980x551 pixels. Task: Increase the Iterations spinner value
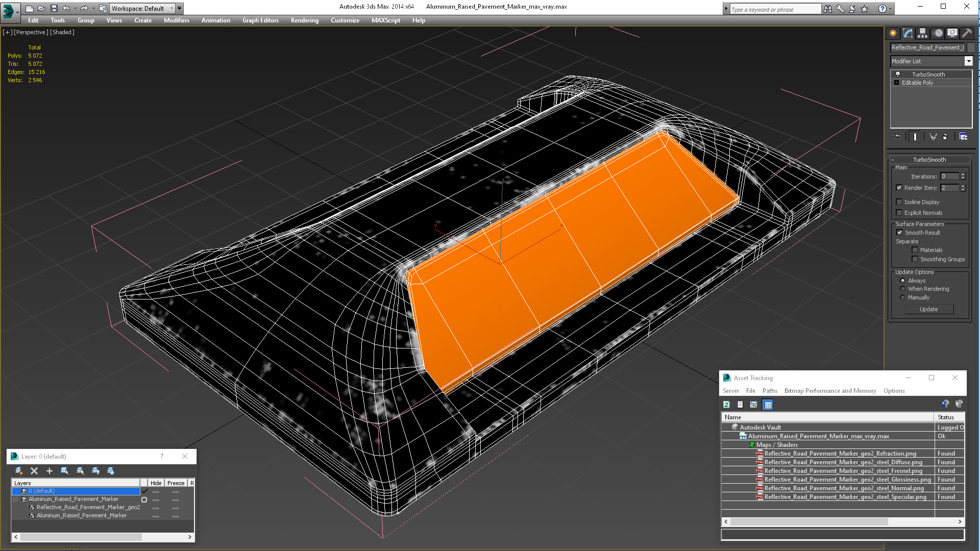pos(963,174)
